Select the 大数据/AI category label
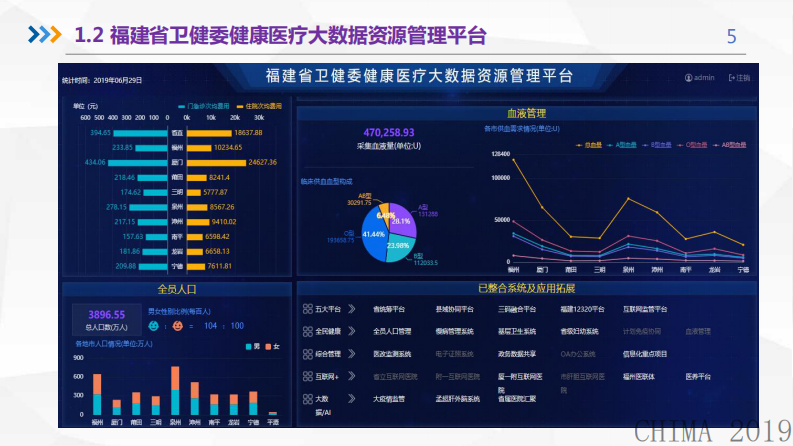 [x=323, y=406]
